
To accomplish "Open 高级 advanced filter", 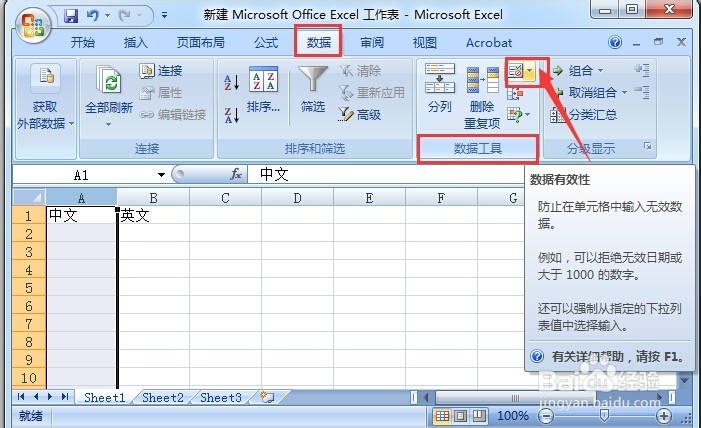I will (360, 115).
